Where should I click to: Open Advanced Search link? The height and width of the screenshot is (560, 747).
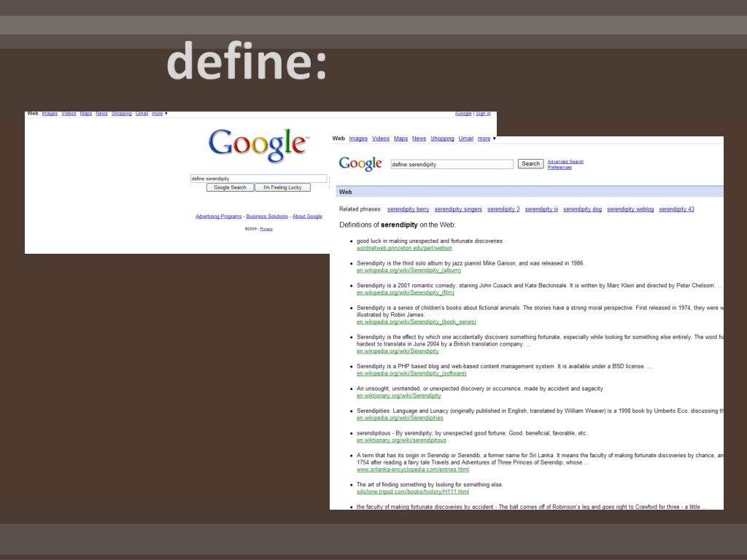565,162
